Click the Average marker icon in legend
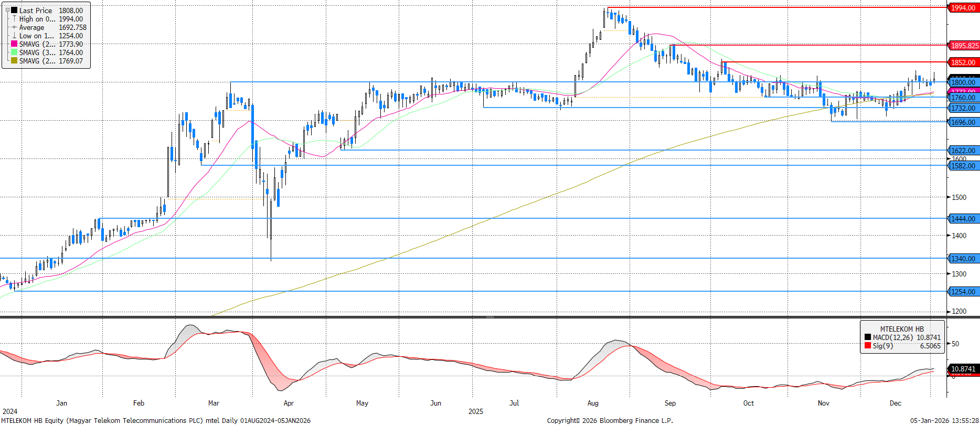The height and width of the screenshot is (425, 980). tap(14, 27)
